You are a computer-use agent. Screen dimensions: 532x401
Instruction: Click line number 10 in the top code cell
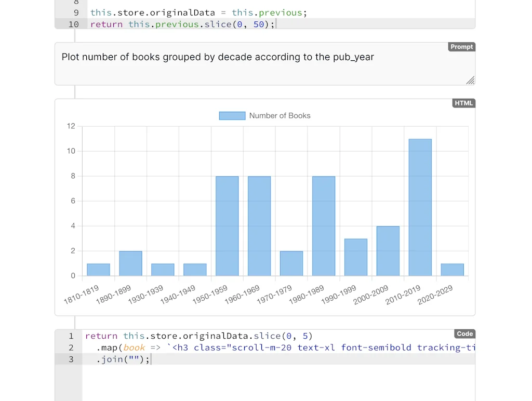point(73,24)
